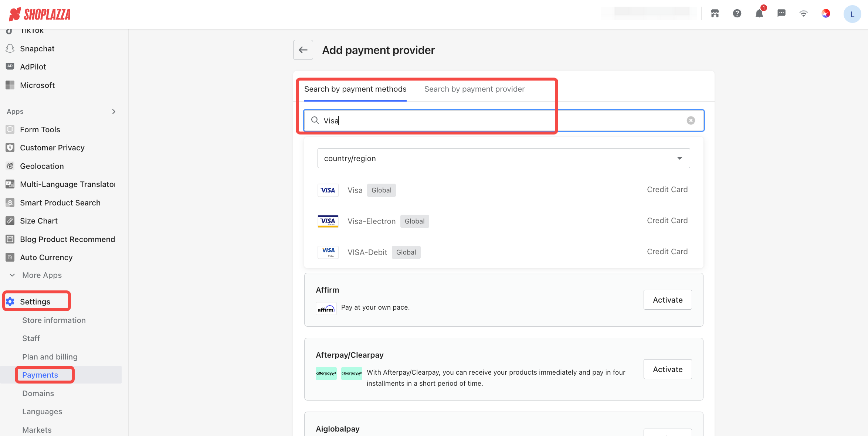Click the Geolocation globe icon

tap(10, 166)
